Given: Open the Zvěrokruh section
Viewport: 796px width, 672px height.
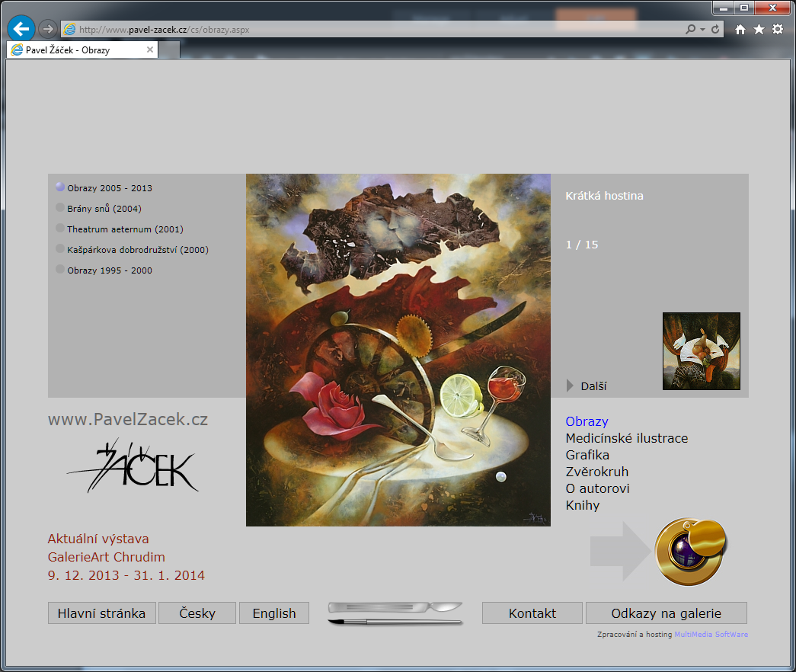Looking at the screenshot, I should click(597, 472).
